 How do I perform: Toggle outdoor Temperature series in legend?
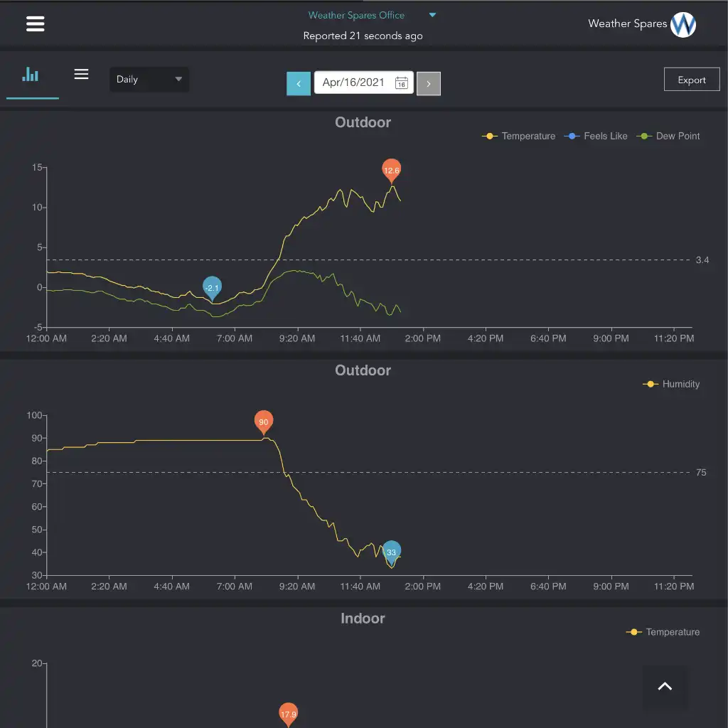tap(519, 136)
